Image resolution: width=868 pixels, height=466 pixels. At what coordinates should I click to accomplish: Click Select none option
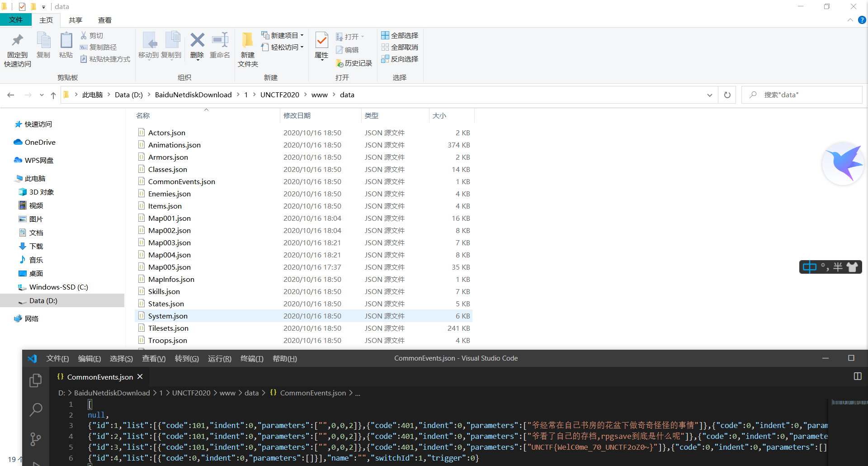[x=400, y=47]
